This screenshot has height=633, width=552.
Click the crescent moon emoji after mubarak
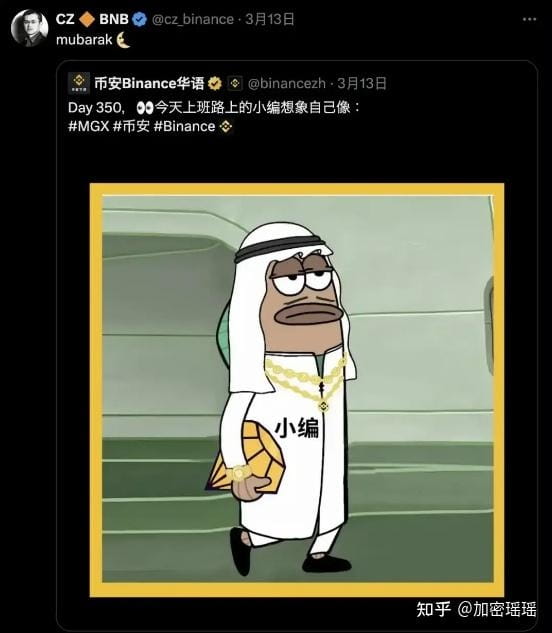click(124, 40)
